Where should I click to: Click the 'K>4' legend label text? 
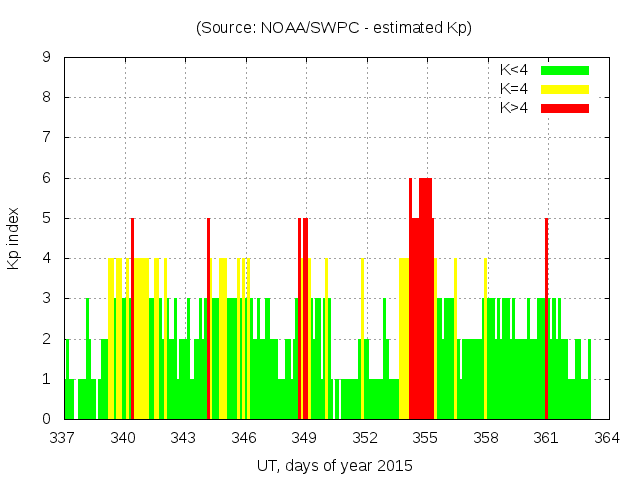pos(515,107)
